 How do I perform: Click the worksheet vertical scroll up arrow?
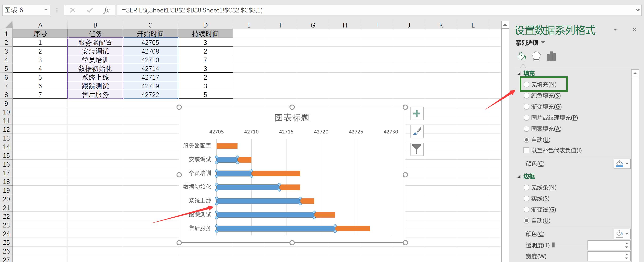tap(505, 25)
